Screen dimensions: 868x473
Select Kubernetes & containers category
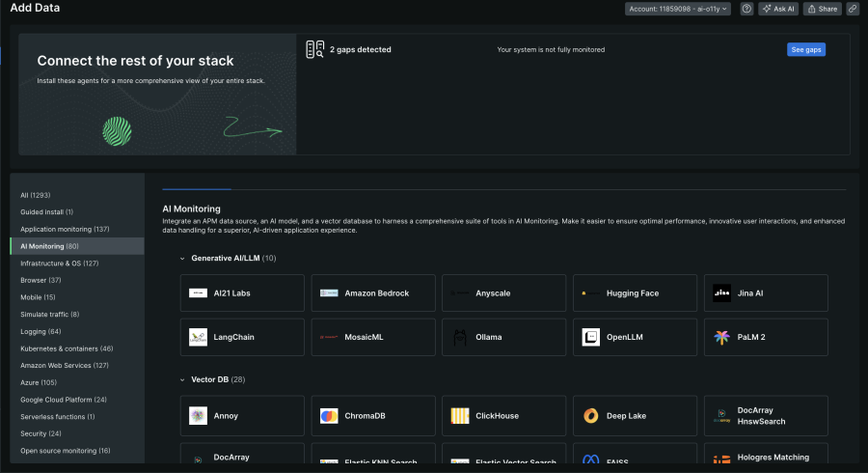67,348
